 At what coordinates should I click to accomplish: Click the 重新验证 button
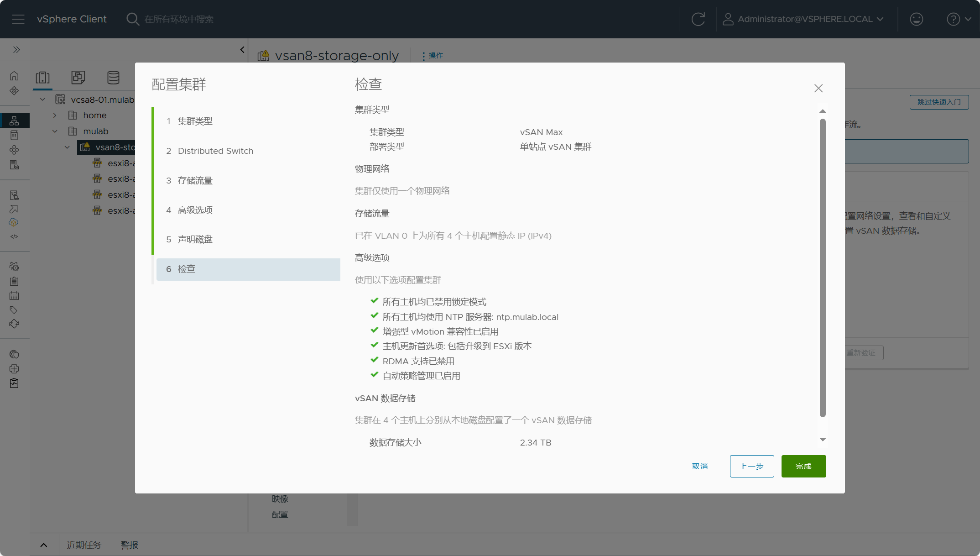coord(861,352)
